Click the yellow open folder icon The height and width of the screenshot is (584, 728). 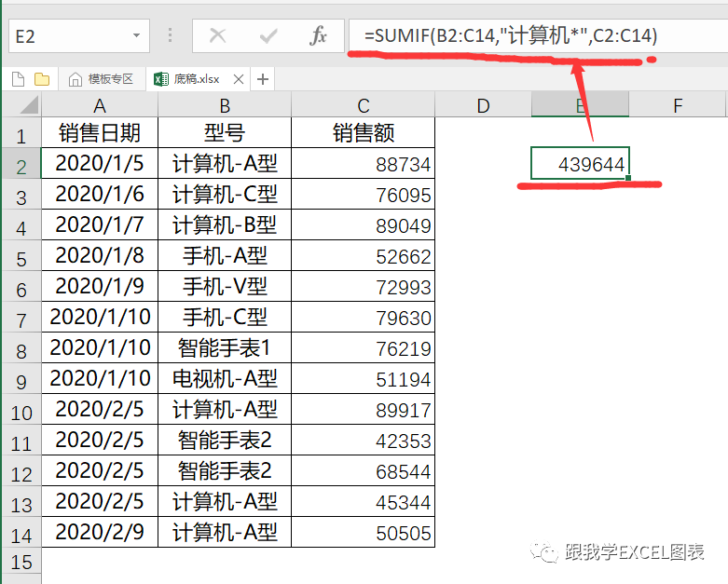[x=42, y=79]
